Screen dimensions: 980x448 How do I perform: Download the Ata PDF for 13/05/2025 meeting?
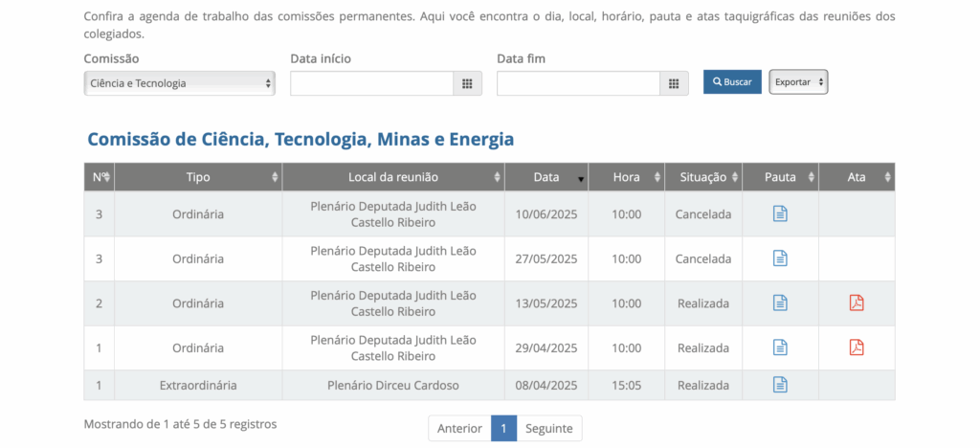pos(857,302)
